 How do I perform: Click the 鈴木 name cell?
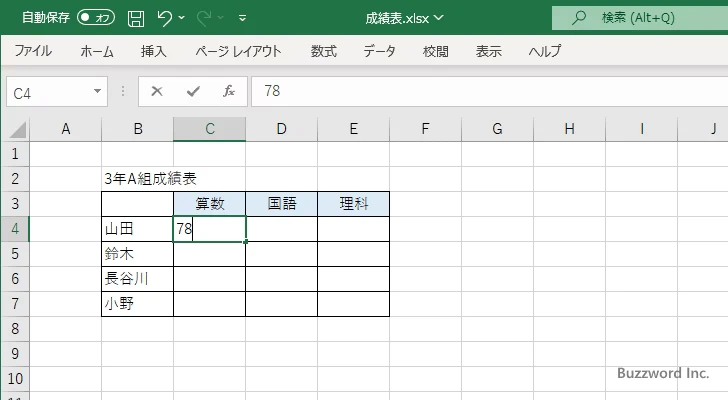(137, 254)
